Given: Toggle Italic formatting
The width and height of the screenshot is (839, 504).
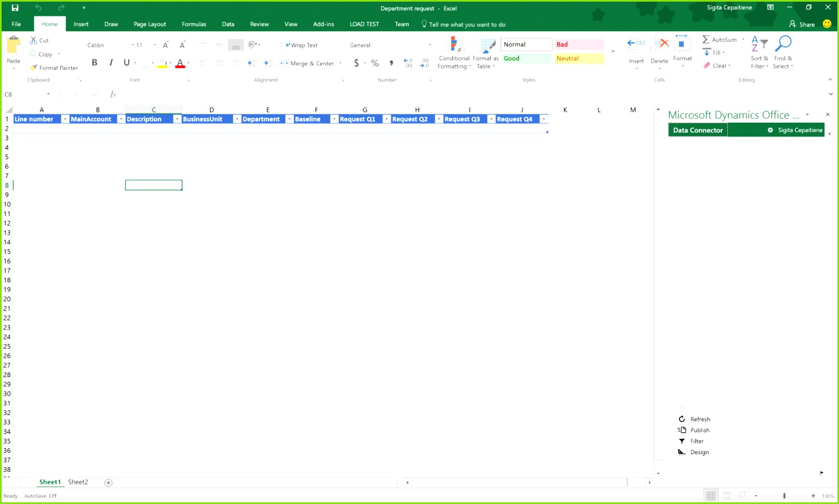Looking at the screenshot, I should tap(111, 62).
